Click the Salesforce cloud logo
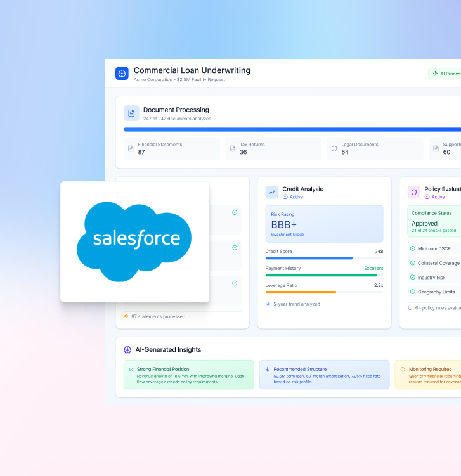 tap(134, 241)
